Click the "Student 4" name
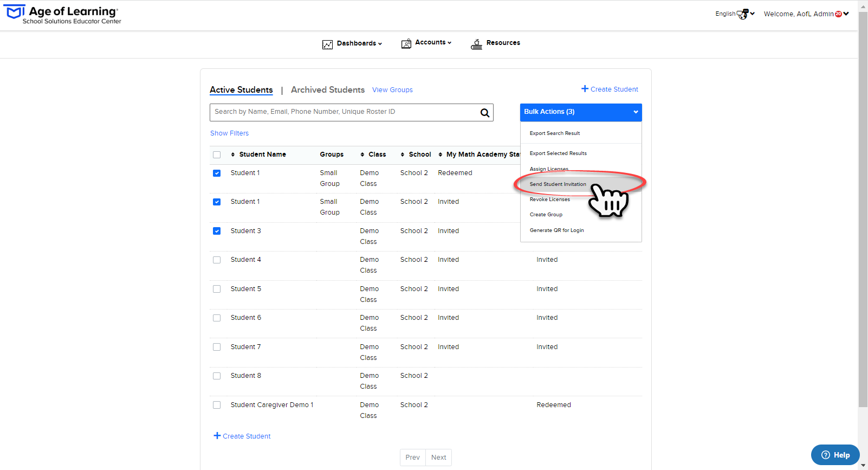This screenshot has height=470, width=868. click(x=246, y=260)
